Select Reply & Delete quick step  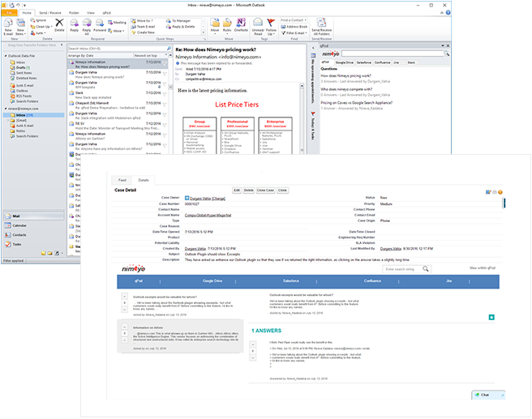click(181, 27)
